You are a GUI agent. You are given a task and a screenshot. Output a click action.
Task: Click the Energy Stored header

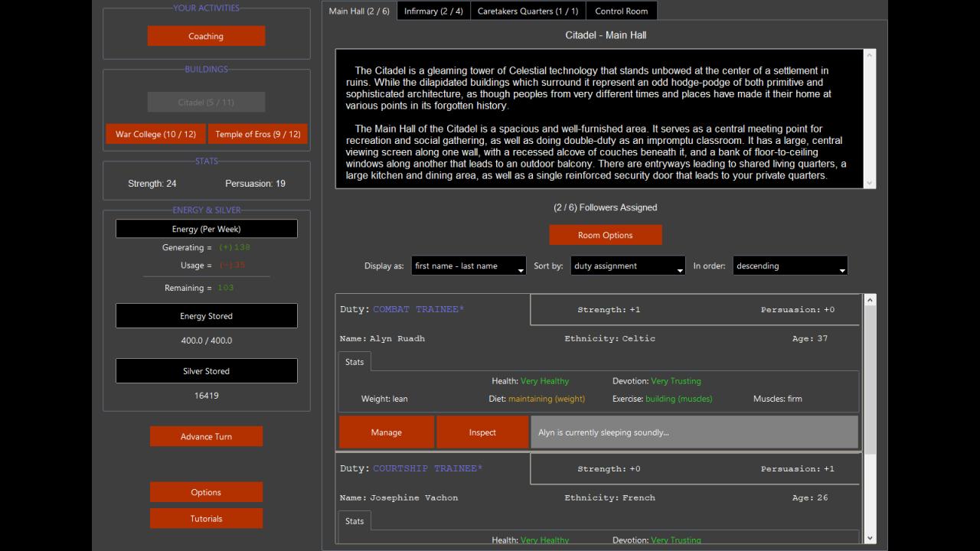(x=206, y=315)
